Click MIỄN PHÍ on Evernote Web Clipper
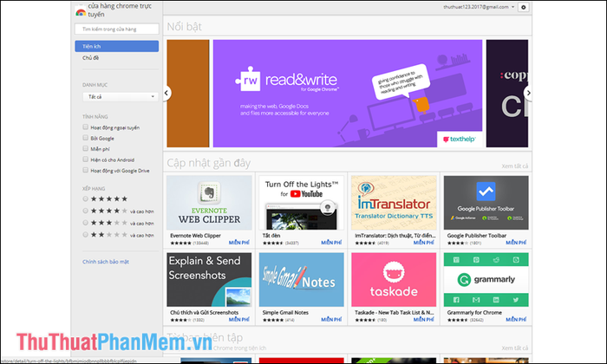This screenshot has height=364, width=607. (238, 243)
